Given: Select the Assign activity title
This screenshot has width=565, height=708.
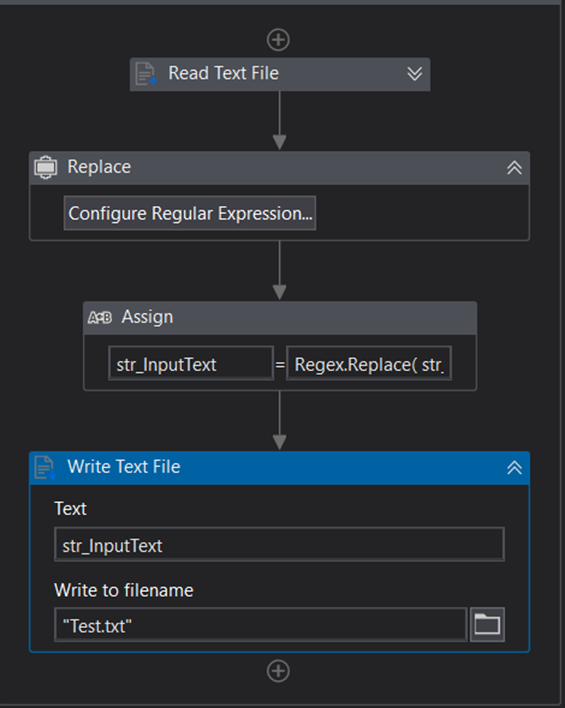Looking at the screenshot, I should (147, 317).
